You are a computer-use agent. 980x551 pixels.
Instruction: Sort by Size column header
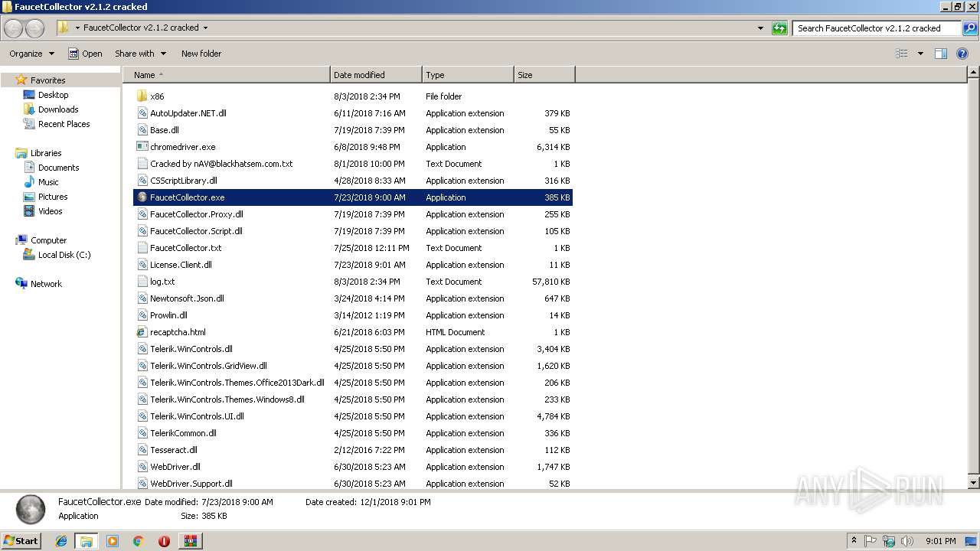[544, 75]
